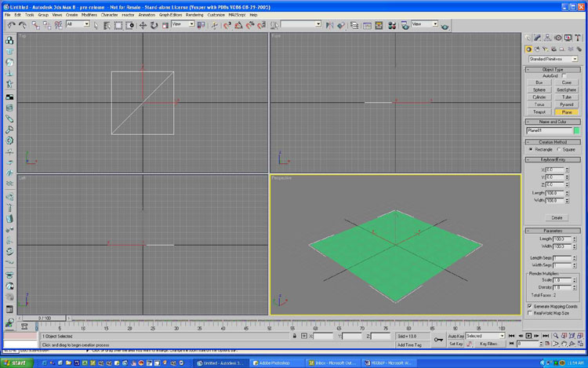Click the Mirror tool icon
Screen dimensions: 588x368
click(x=328, y=25)
